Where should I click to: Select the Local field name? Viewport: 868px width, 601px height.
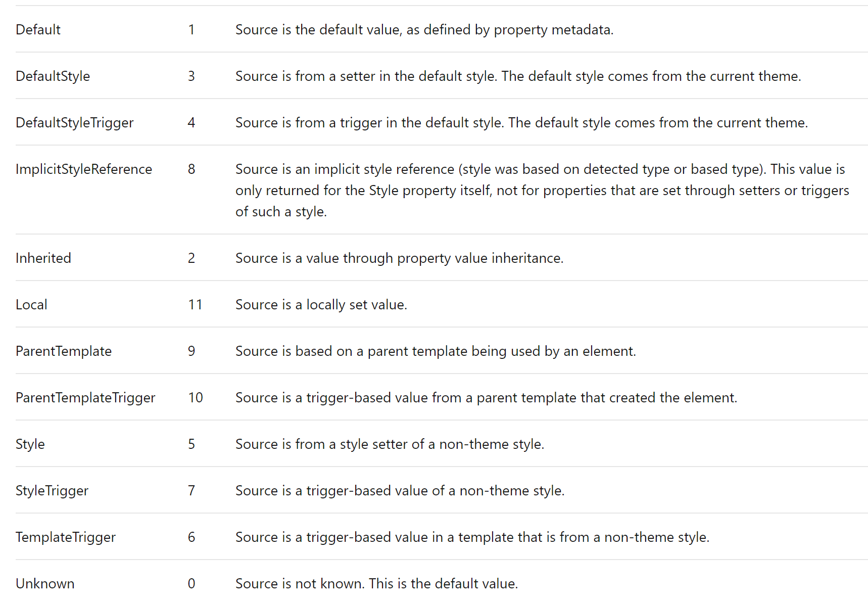(x=31, y=305)
